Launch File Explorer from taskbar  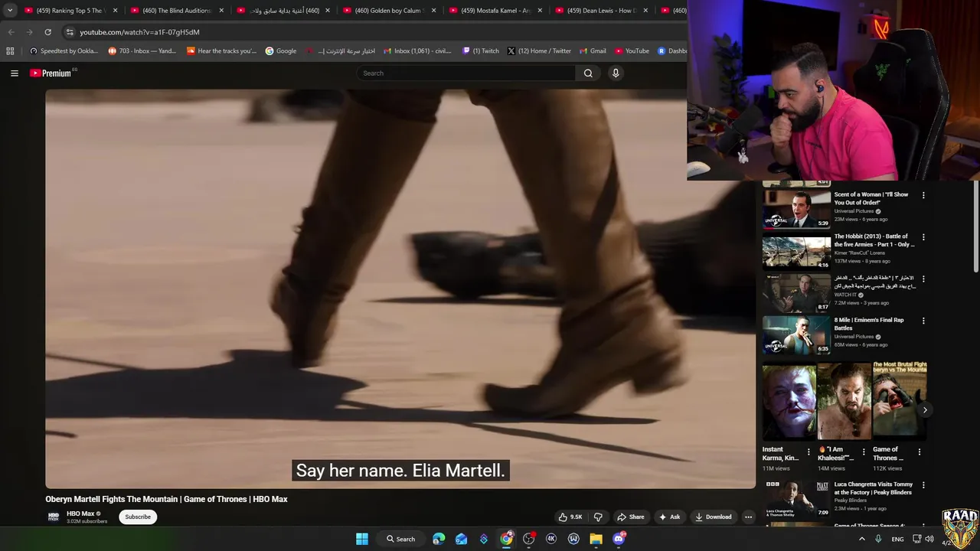click(x=596, y=539)
